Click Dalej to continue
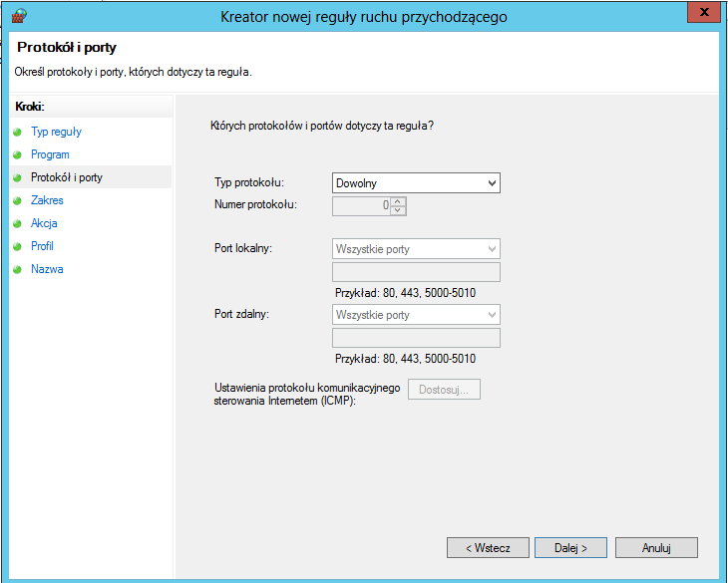 click(570, 548)
